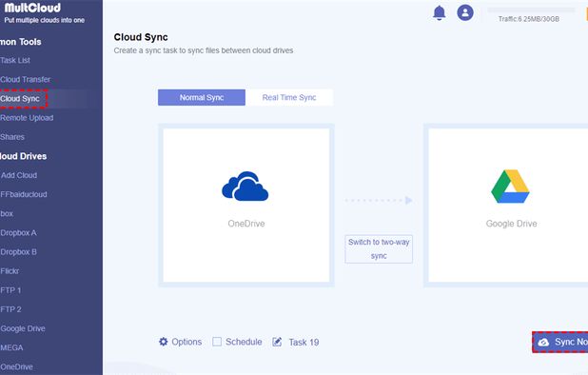Click the sync direction arrow

coord(379,200)
